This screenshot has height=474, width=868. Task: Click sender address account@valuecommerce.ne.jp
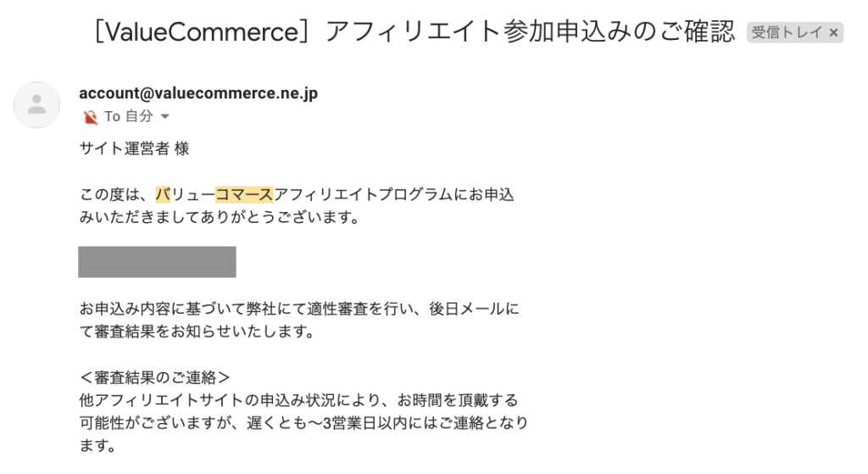click(x=198, y=93)
